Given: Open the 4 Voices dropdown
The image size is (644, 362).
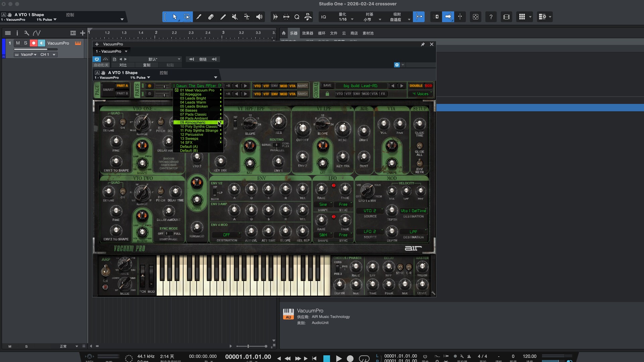Looking at the screenshot, I should 421,94.
